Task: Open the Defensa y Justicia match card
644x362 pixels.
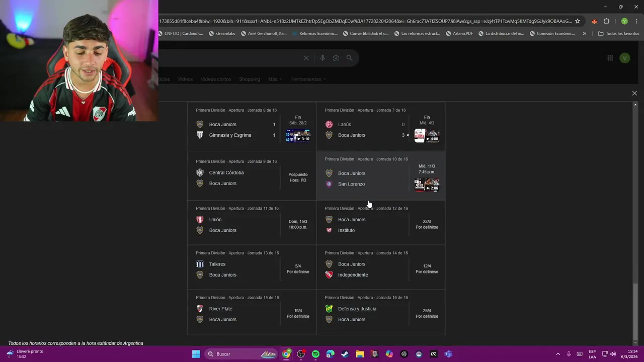Action: click(x=380, y=312)
